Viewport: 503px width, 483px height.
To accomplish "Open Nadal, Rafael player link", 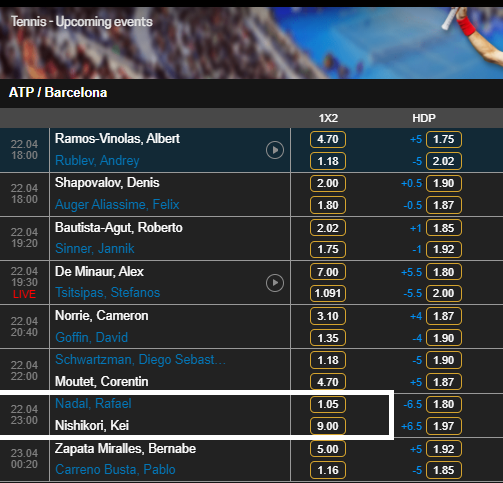I will (93, 403).
